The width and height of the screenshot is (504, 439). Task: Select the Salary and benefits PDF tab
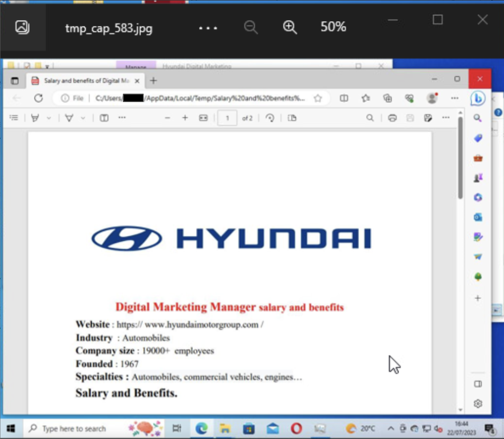point(85,81)
